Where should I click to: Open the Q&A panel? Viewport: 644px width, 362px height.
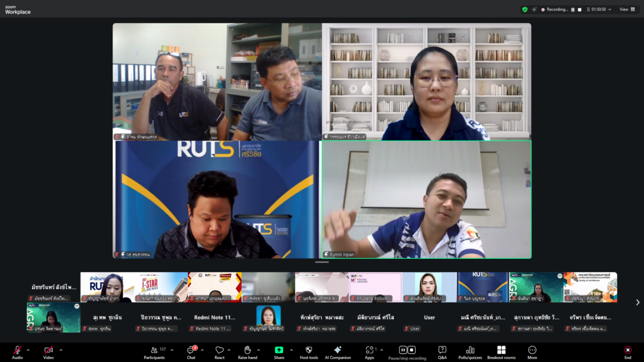(x=442, y=351)
